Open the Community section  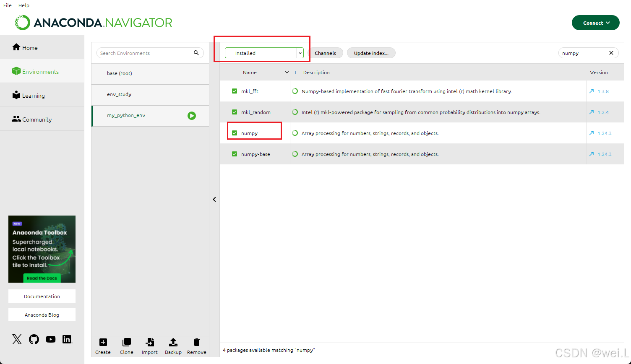[42, 119]
